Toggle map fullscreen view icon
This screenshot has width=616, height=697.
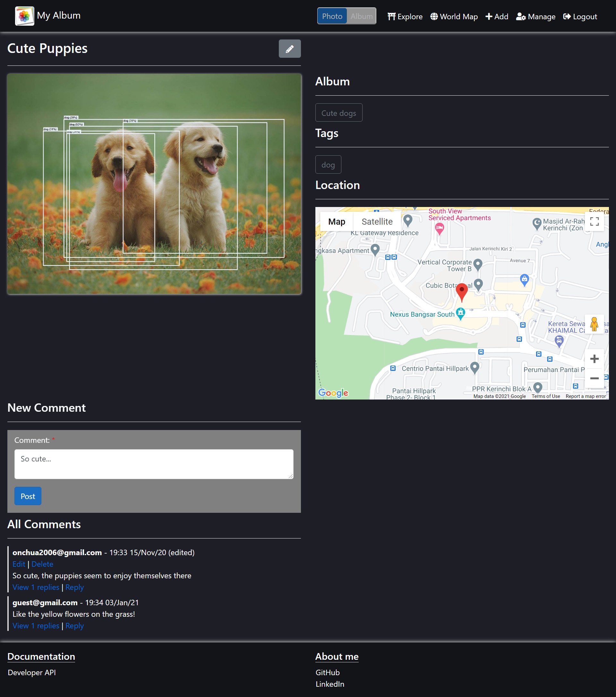594,222
